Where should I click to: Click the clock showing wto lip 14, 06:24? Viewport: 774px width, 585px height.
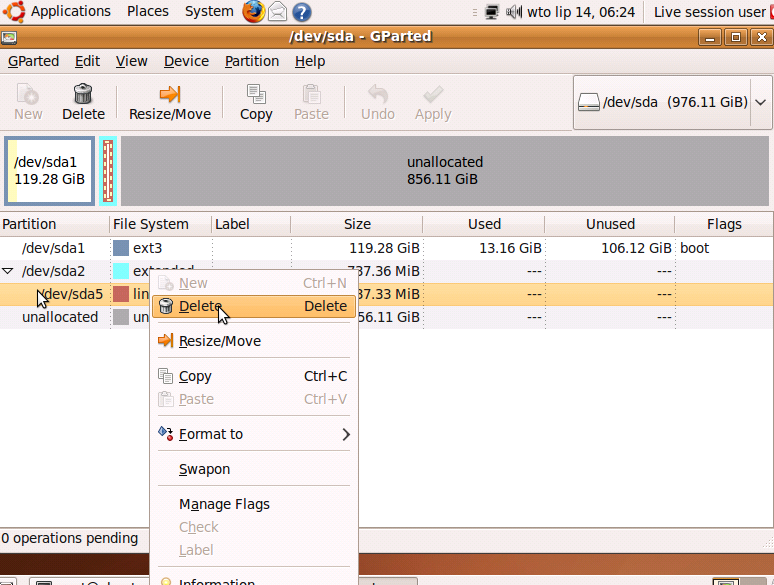580,12
